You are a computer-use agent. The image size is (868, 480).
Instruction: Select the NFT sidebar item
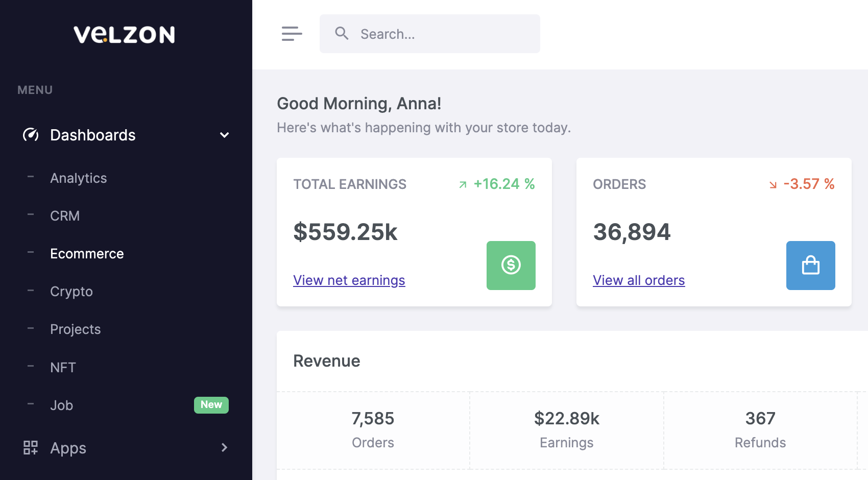click(63, 367)
